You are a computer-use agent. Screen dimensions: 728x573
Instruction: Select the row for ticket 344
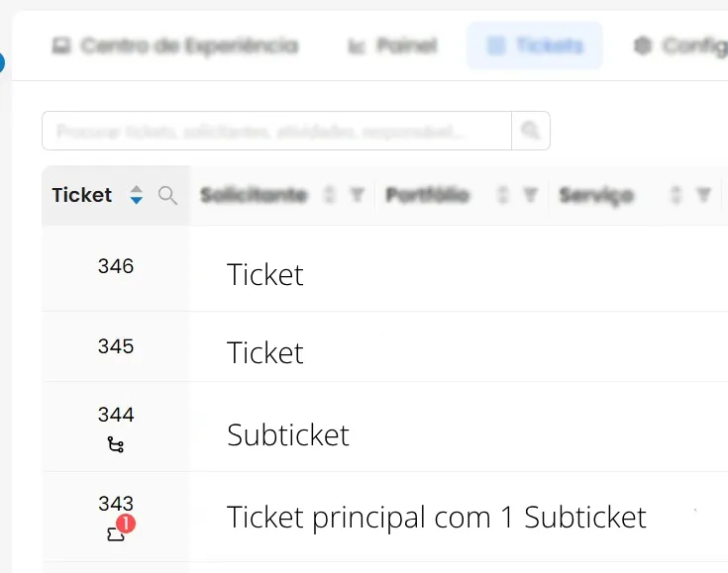[385, 427]
